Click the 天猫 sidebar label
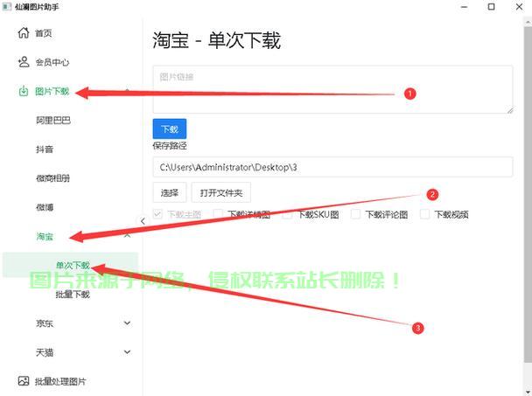The image size is (532, 396). click(45, 352)
